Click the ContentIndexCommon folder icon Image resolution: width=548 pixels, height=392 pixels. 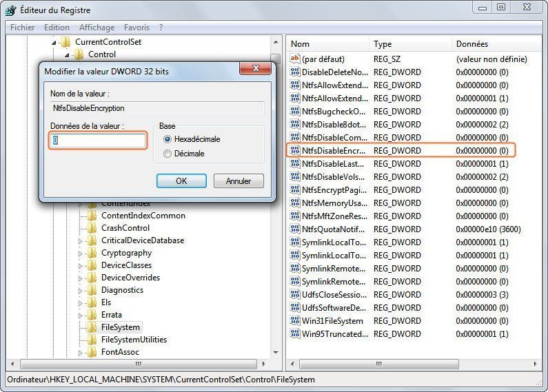click(x=92, y=216)
